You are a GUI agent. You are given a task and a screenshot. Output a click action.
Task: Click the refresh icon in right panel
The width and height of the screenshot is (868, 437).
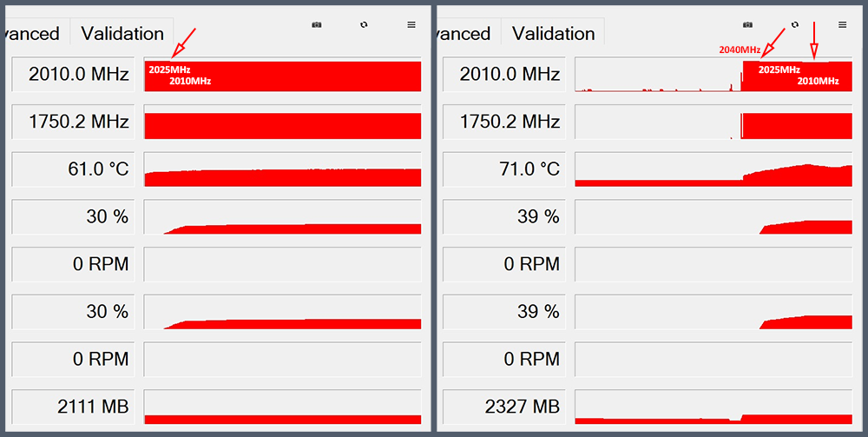(795, 25)
